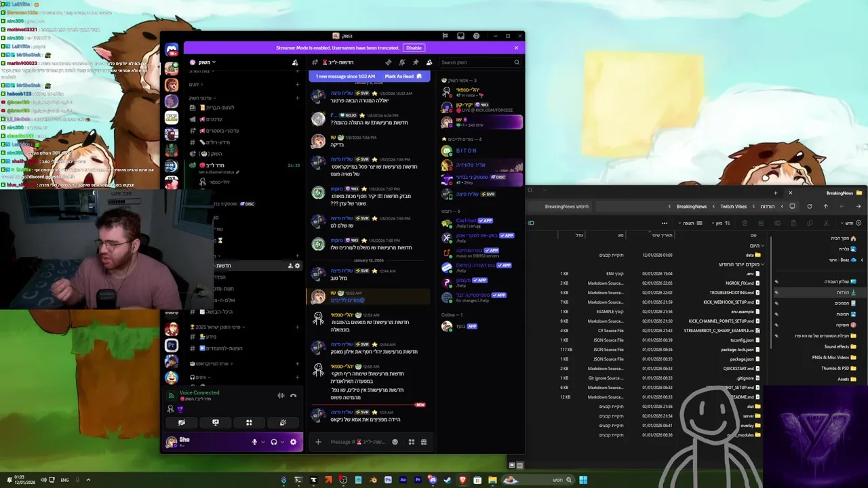Toggle Explorer details pane
The width and height of the screenshot is (868, 488).
point(531,223)
